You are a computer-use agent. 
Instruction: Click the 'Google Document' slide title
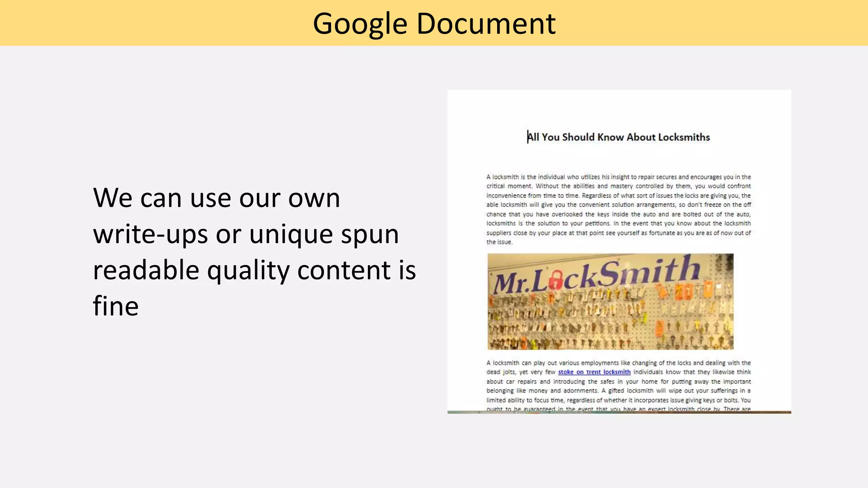click(x=434, y=23)
